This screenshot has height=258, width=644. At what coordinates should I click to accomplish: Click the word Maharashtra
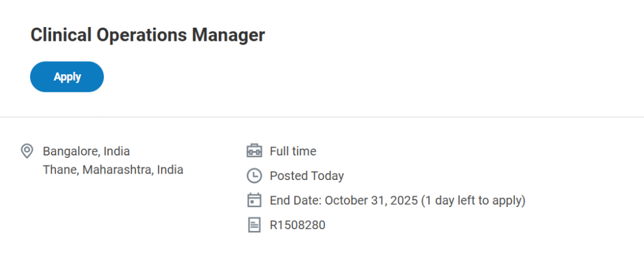point(118,170)
